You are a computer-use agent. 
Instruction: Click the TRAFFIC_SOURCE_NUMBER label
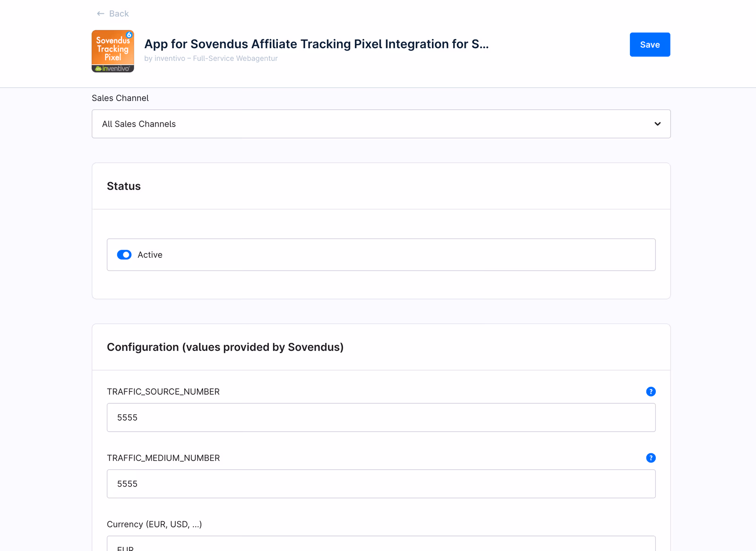coord(163,392)
